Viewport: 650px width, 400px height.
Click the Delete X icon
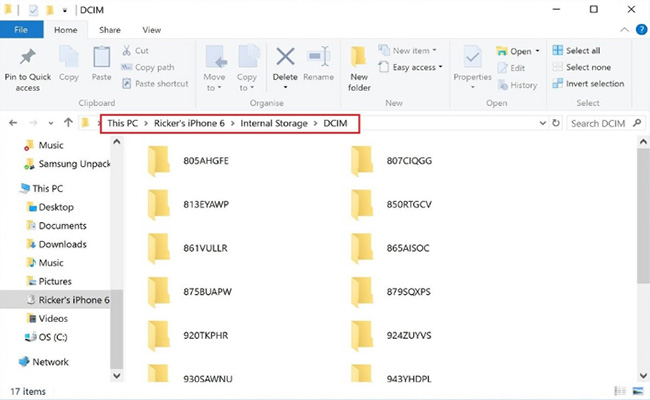pyautogui.click(x=285, y=57)
